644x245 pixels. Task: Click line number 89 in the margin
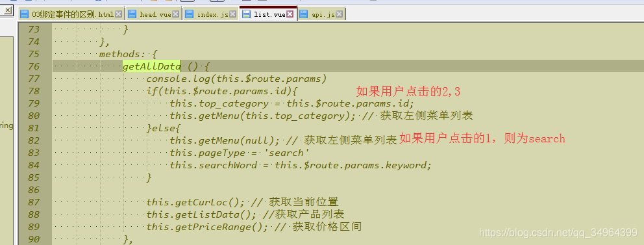[34, 227]
